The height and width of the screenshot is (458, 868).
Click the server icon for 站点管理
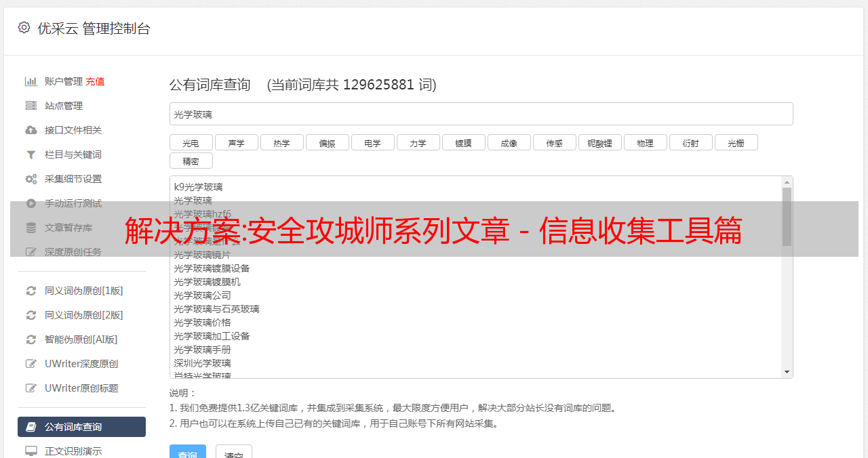31,106
